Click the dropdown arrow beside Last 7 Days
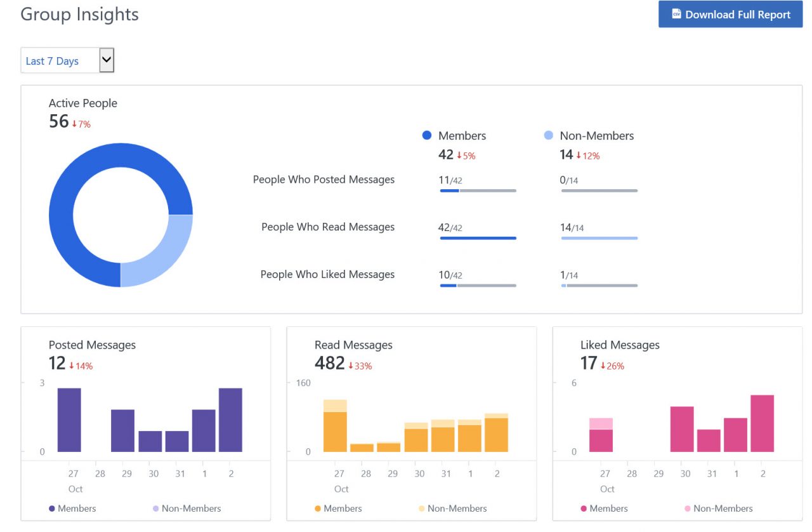812x532 pixels. click(107, 60)
